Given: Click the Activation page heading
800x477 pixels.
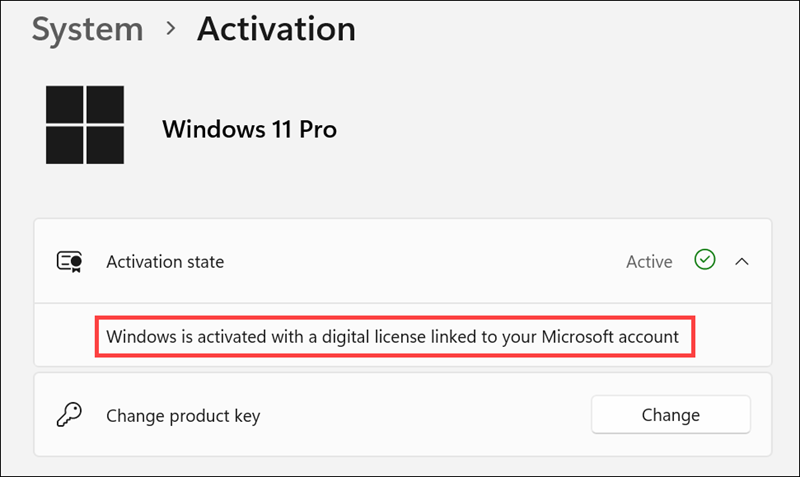Looking at the screenshot, I should 276,29.
